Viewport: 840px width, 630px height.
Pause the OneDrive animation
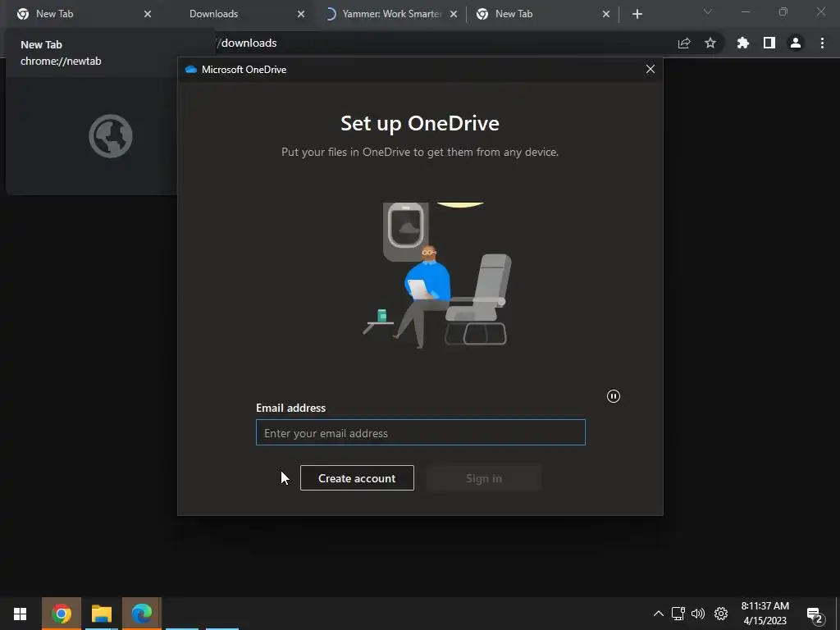(x=614, y=396)
